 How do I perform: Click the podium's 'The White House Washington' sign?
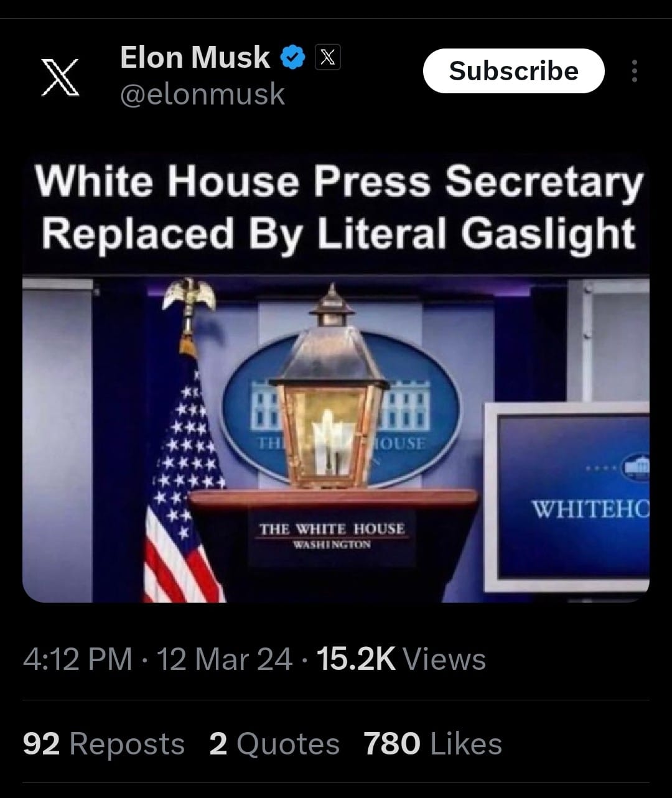pyautogui.click(x=332, y=535)
